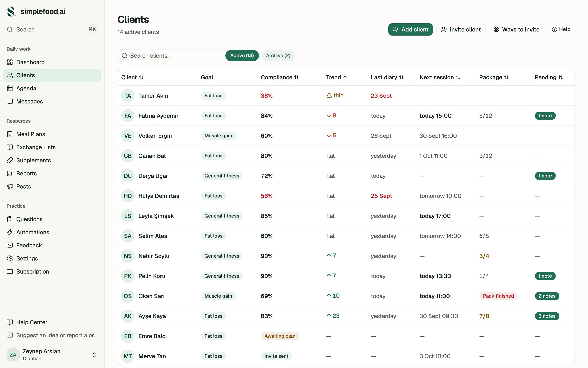Image resolution: width=588 pixels, height=368 pixels.
Task: Click the simplefood.ai logo
Action: 36,11
